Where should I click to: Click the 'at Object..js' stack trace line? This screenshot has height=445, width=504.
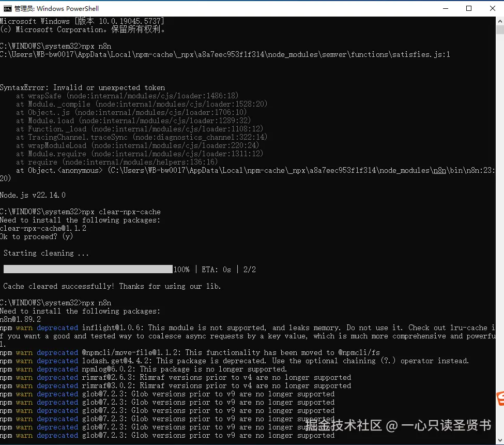(x=131, y=112)
